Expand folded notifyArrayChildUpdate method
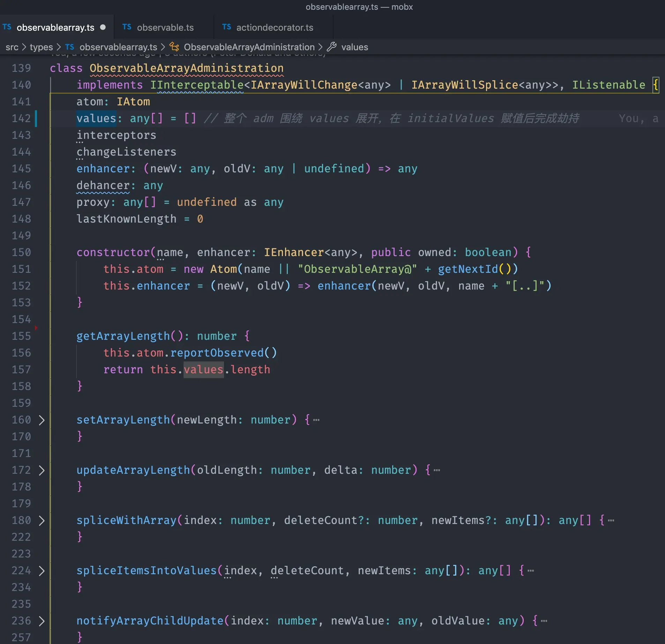The height and width of the screenshot is (644, 665). click(42, 621)
